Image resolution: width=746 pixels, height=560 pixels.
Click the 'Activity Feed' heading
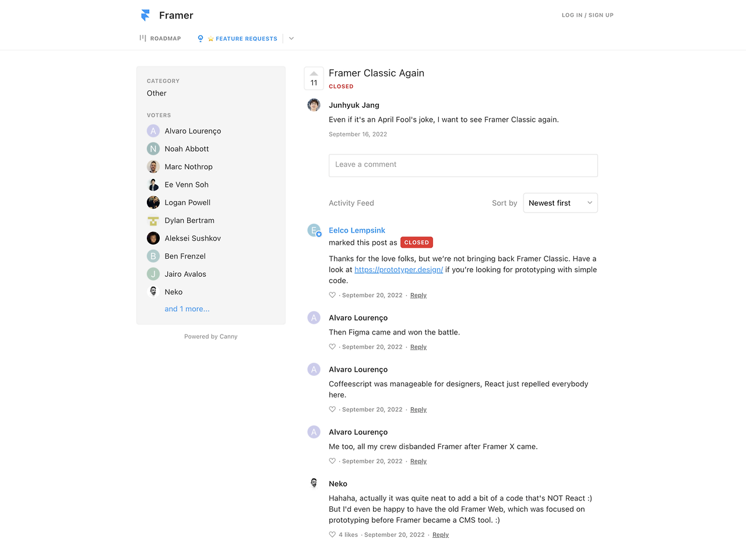[351, 203]
